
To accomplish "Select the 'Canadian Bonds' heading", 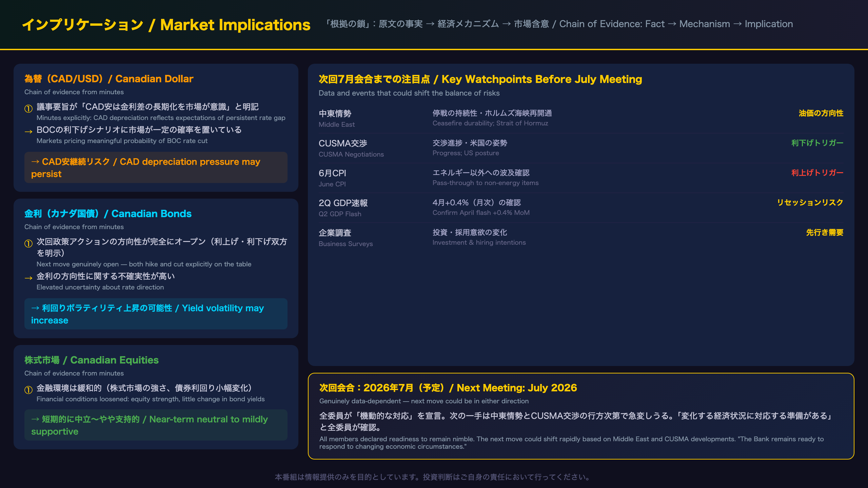I will [x=108, y=213].
